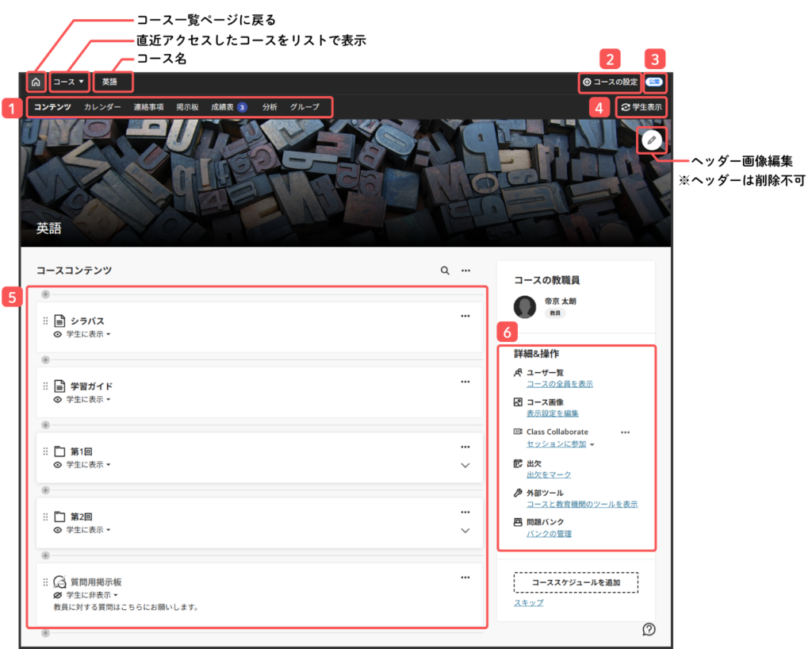Click the コースの設定 button
This screenshot has height=649, width=812.
610,82
